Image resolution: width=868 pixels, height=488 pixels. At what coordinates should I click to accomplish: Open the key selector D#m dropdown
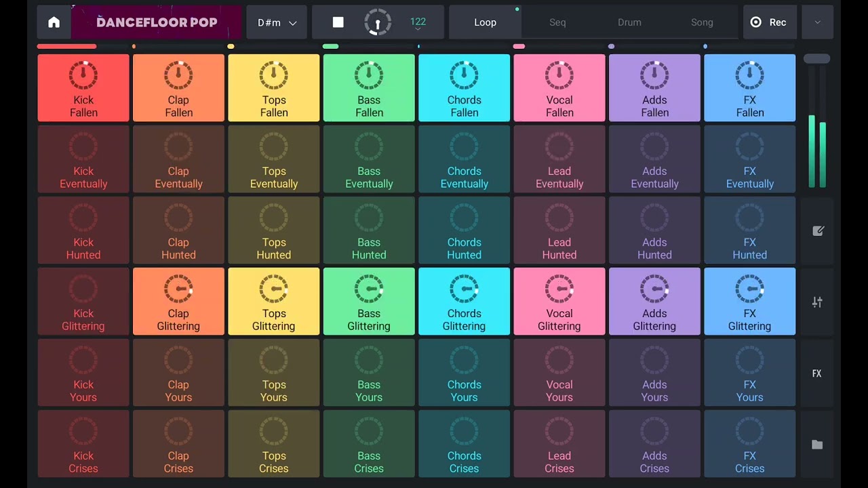pyautogui.click(x=277, y=22)
